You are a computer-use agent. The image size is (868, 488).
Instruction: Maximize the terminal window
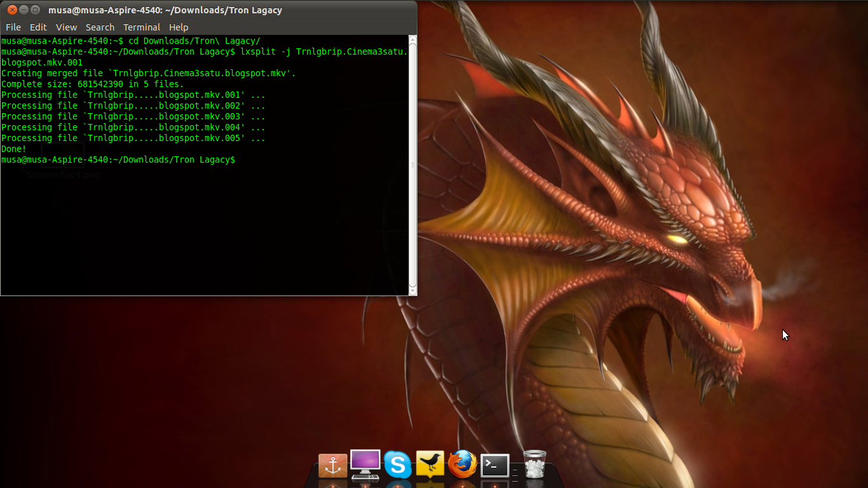point(35,10)
